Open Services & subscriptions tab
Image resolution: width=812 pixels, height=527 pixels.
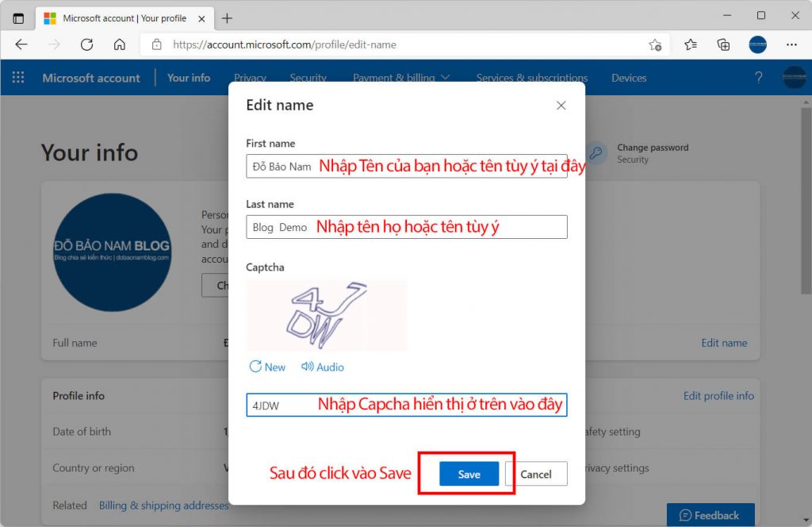(x=532, y=78)
